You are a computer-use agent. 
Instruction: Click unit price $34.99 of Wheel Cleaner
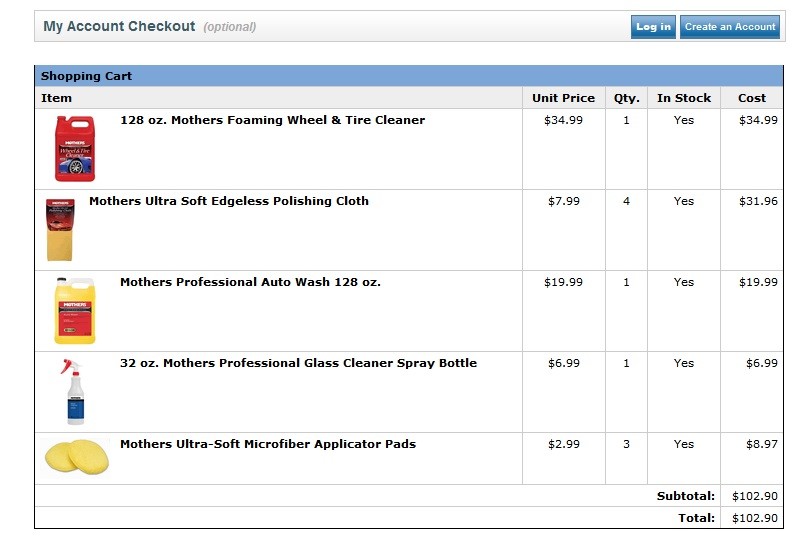[x=563, y=120]
